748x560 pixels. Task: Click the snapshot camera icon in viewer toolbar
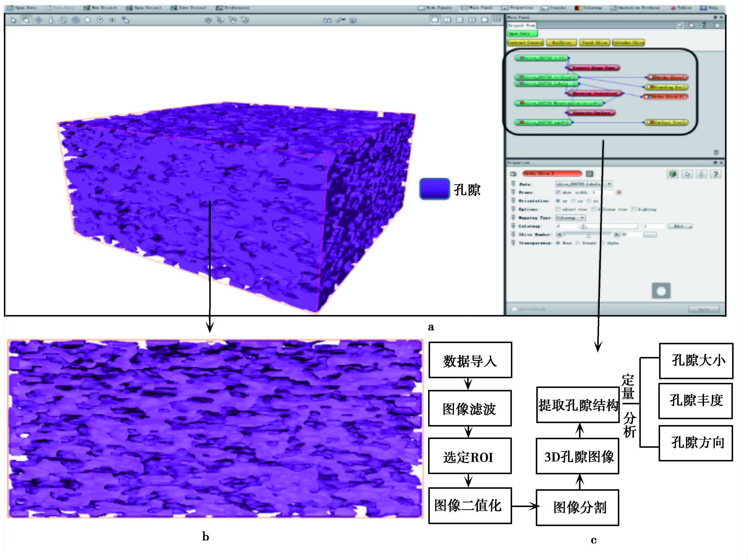(353, 20)
